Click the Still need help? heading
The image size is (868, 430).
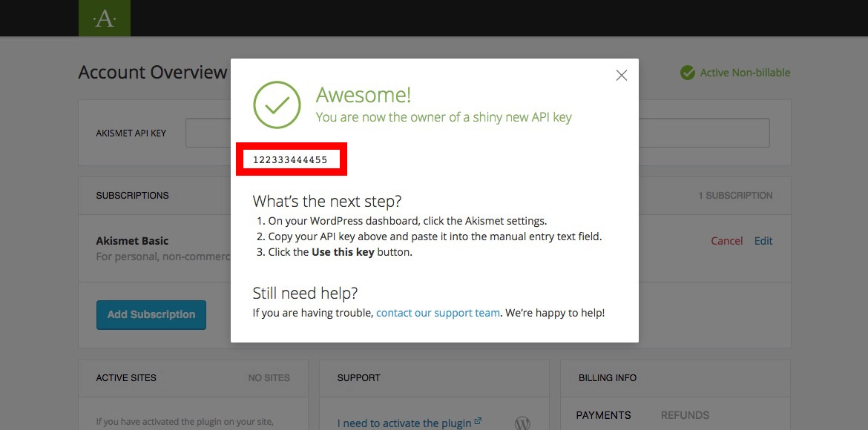click(x=305, y=293)
